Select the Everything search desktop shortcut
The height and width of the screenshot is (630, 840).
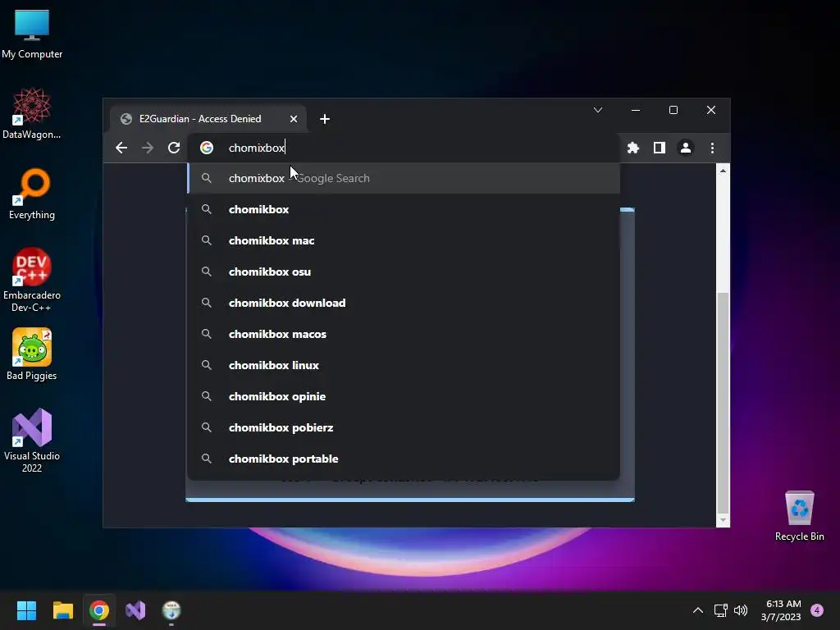32,194
